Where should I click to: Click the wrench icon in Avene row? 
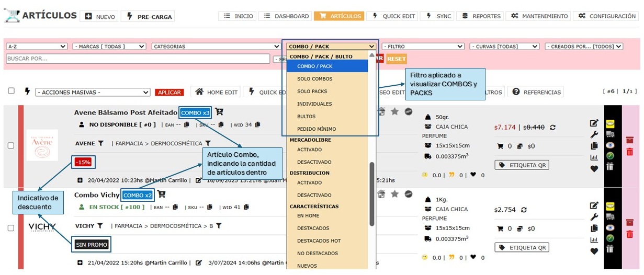pyautogui.click(x=594, y=134)
